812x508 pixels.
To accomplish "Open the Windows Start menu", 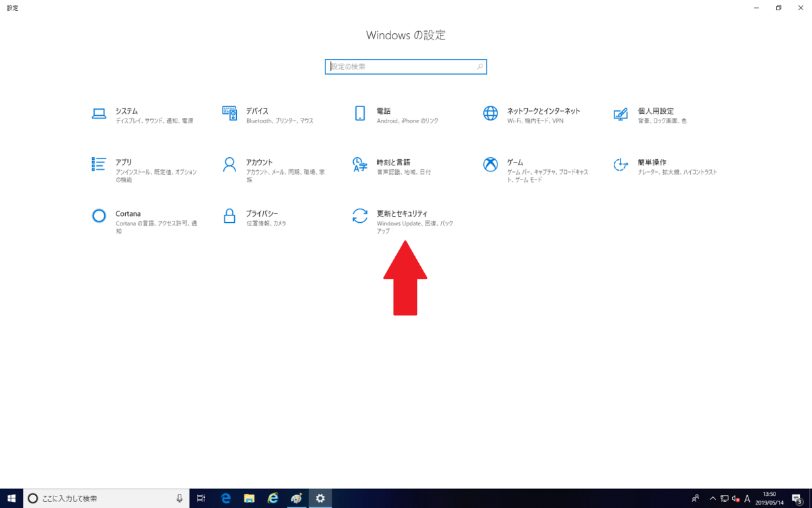I will coord(12,499).
